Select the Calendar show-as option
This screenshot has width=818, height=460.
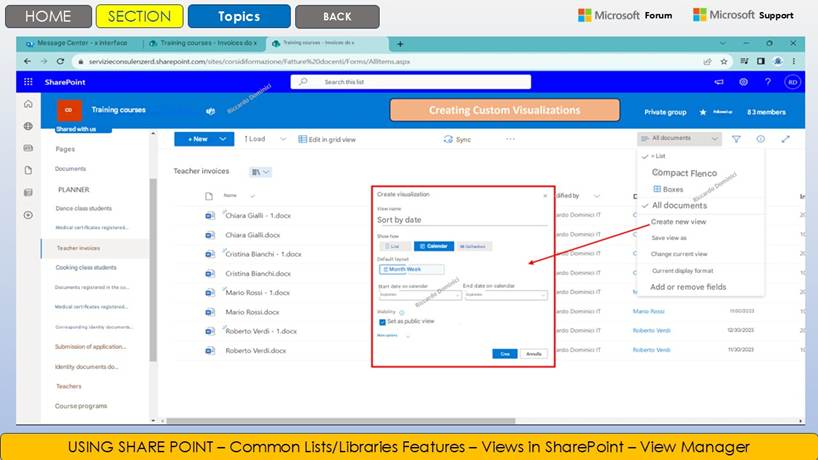point(434,246)
